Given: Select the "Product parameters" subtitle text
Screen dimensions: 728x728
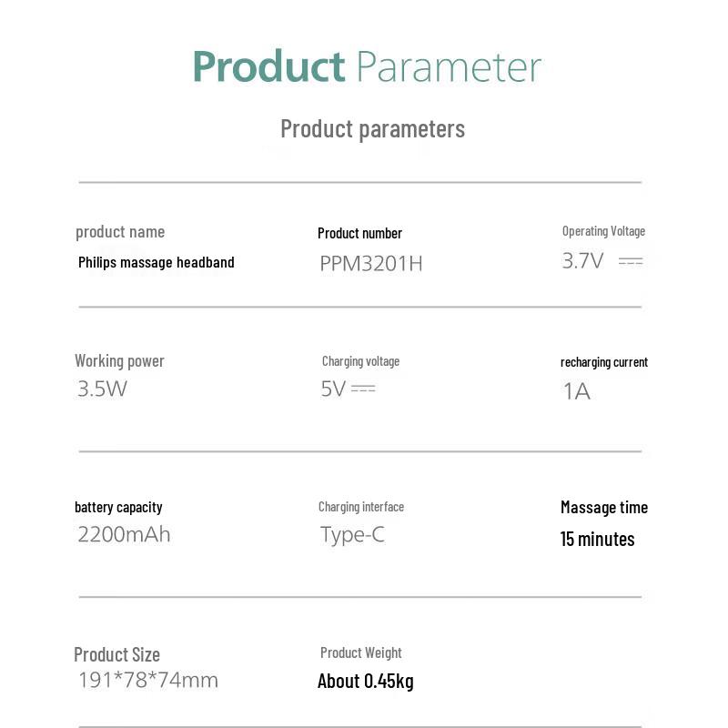Looking at the screenshot, I should 372,128.
